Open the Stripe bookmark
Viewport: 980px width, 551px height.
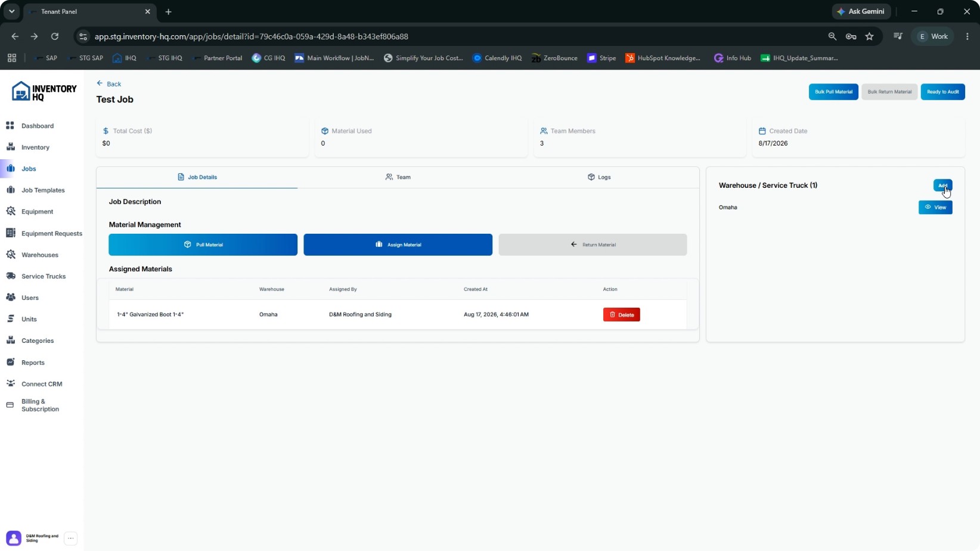601,58
